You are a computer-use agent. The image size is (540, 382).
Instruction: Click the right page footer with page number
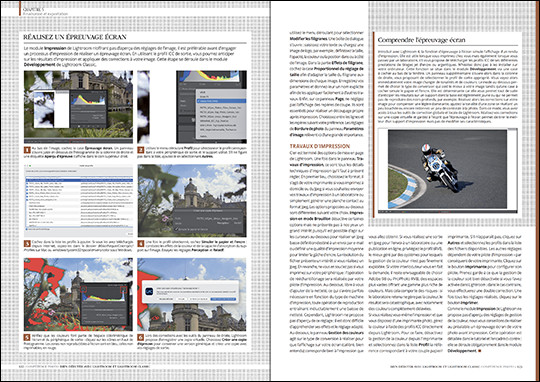coord(457,366)
